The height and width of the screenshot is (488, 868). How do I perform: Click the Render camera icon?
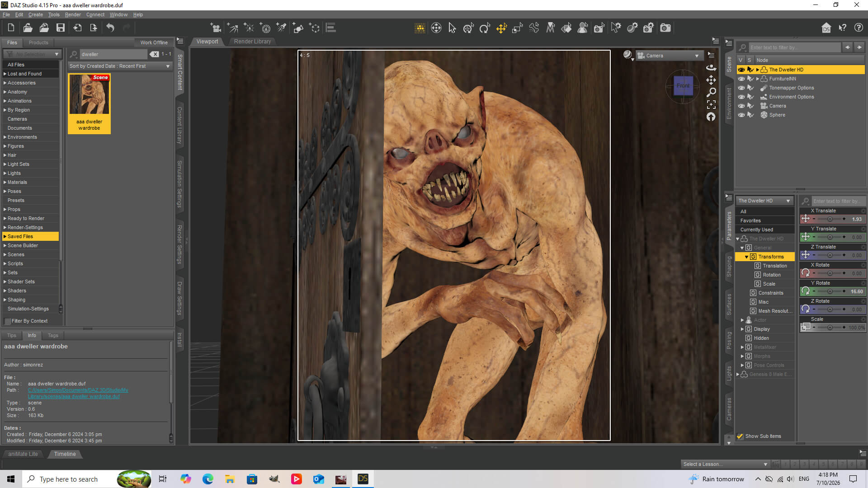tap(665, 28)
